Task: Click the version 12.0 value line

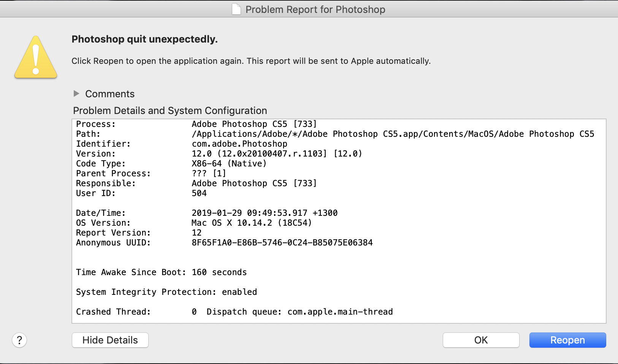Action: click(277, 154)
